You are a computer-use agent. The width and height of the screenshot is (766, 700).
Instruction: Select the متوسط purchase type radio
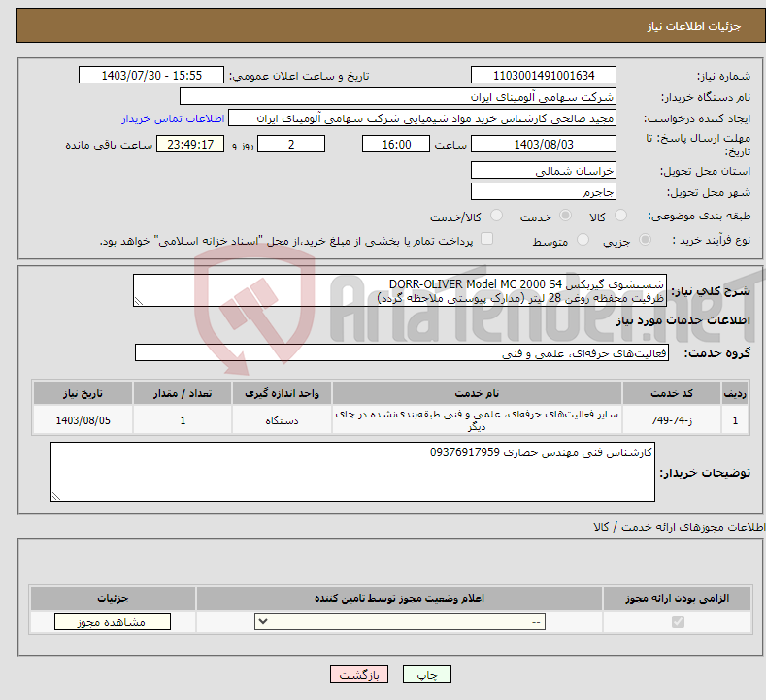(x=583, y=240)
